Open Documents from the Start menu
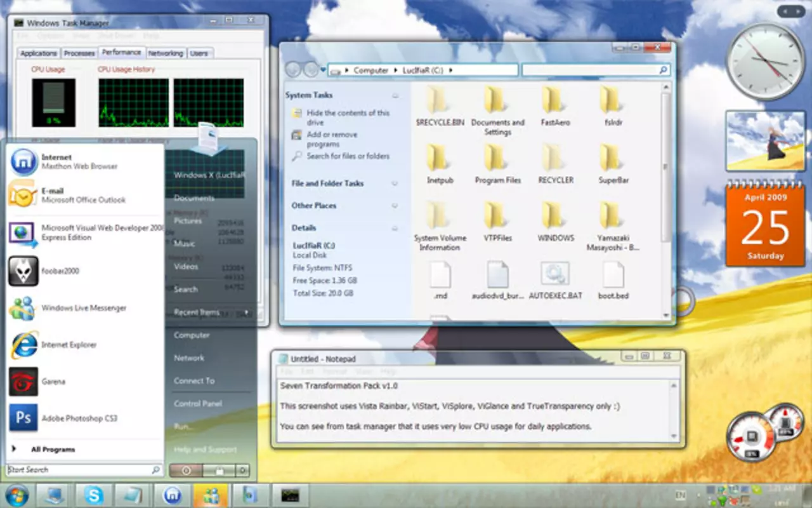Viewport: 812px width, 508px height. 194,198
